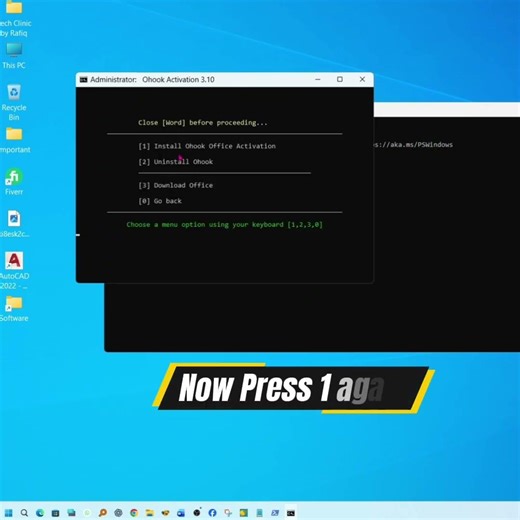520x520 pixels.
Task: Click the black circle taskbar icon
Action: (197, 513)
